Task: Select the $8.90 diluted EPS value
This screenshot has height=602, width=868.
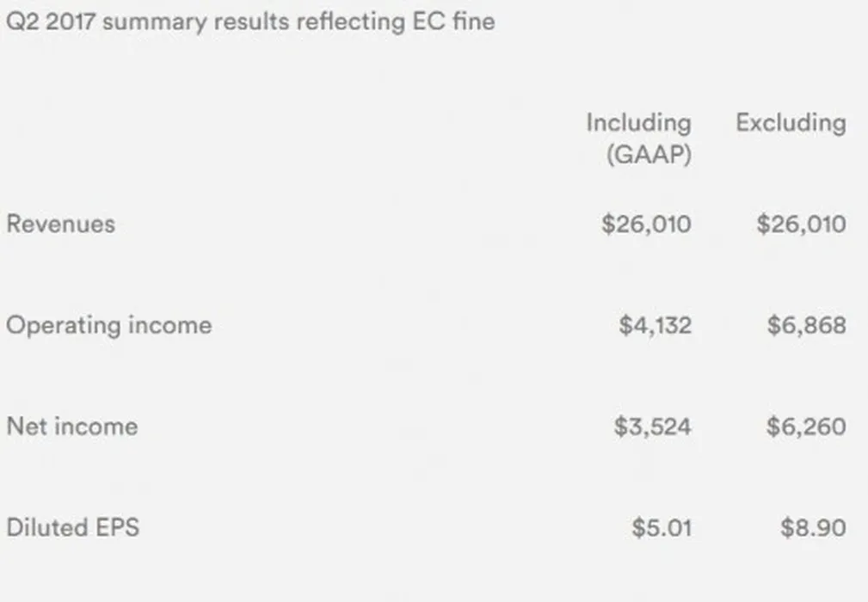Action: (x=813, y=527)
